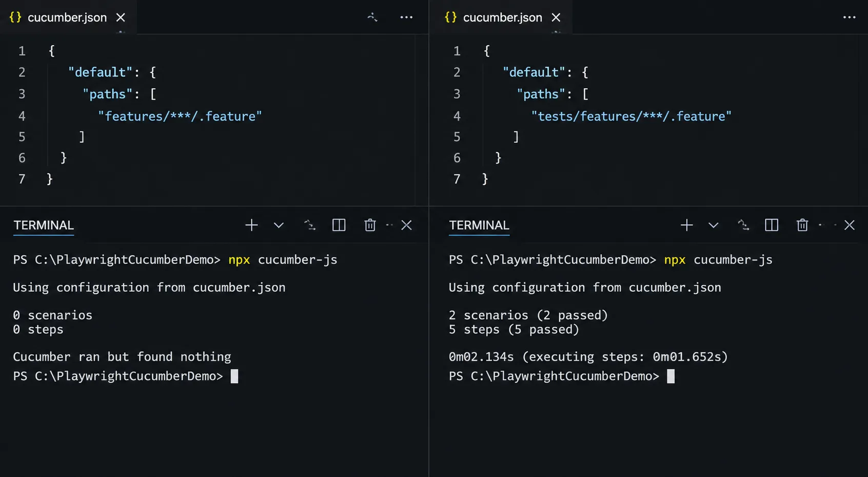Click npx cucumber-js command in left terminal
The height and width of the screenshot is (477, 868).
coord(283,260)
